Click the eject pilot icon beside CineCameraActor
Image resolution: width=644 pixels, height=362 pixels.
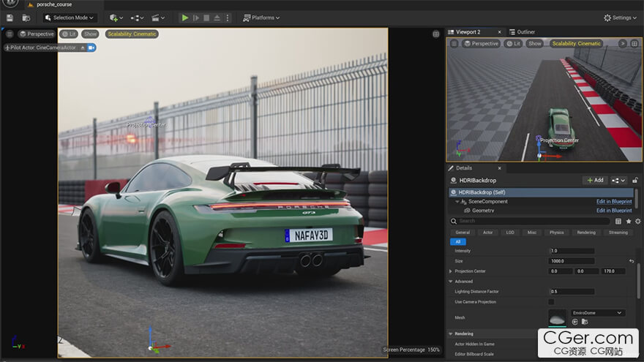(83, 48)
